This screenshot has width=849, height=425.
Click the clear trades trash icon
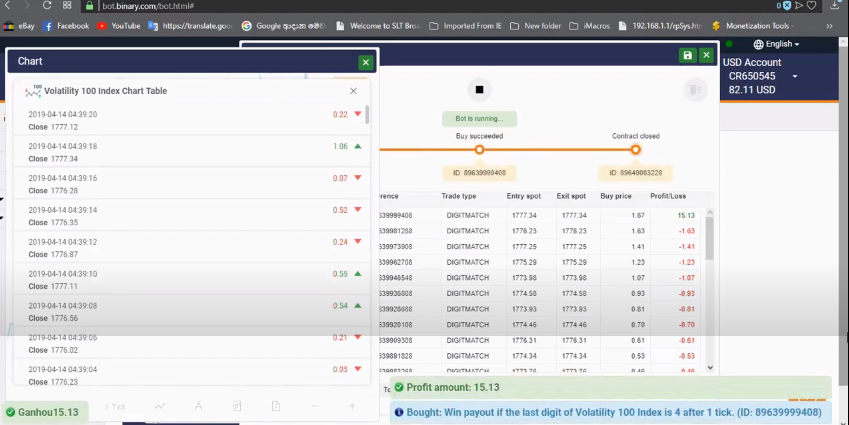[x=695, y=90]
